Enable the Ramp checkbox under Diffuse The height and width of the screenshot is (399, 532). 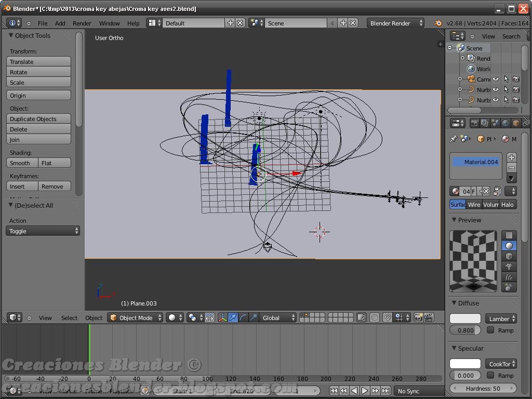pyautogui.click(x=490, y=330)
